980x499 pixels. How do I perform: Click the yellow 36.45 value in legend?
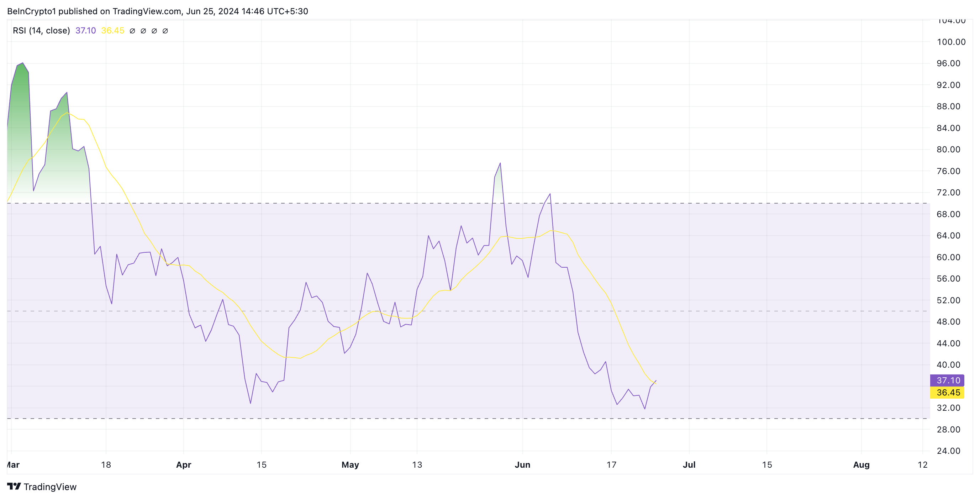coord(112,31)
